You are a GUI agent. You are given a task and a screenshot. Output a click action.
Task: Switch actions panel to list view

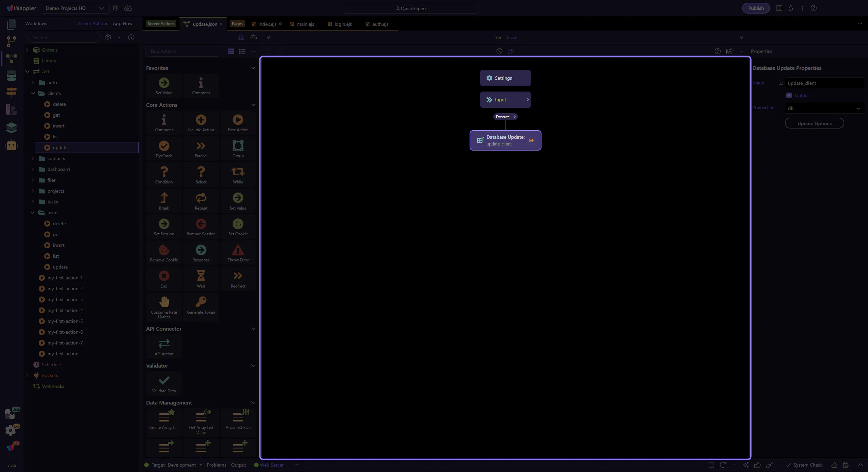click(242, 51)
